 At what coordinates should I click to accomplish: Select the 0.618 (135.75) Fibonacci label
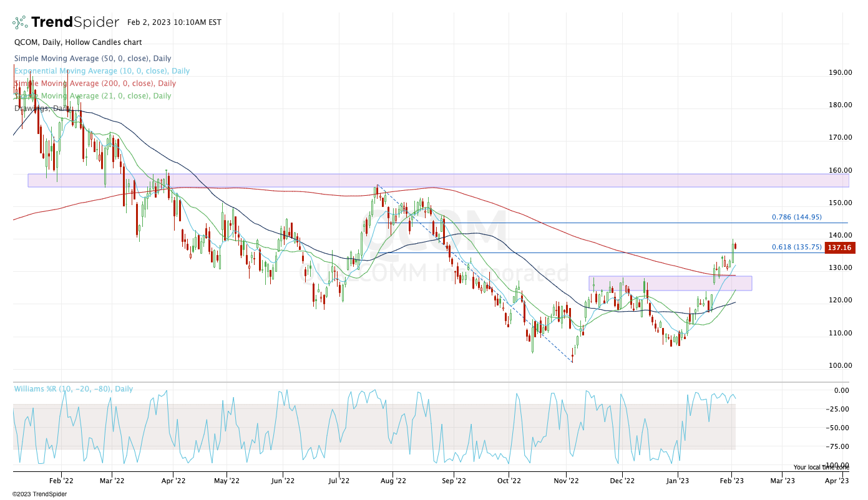tap(796, 247)
